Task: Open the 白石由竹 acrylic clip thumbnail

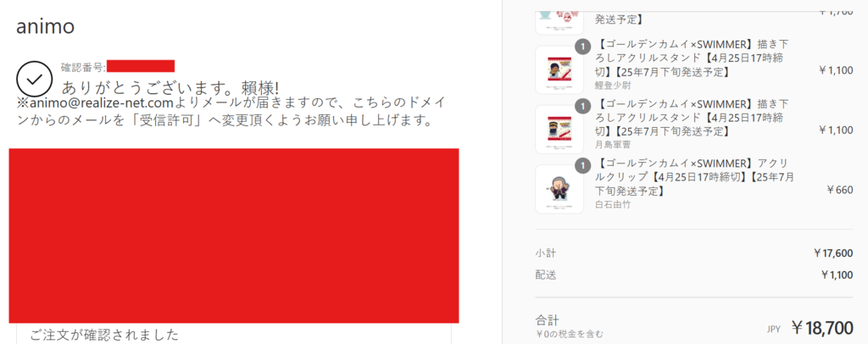Action: 559,189
